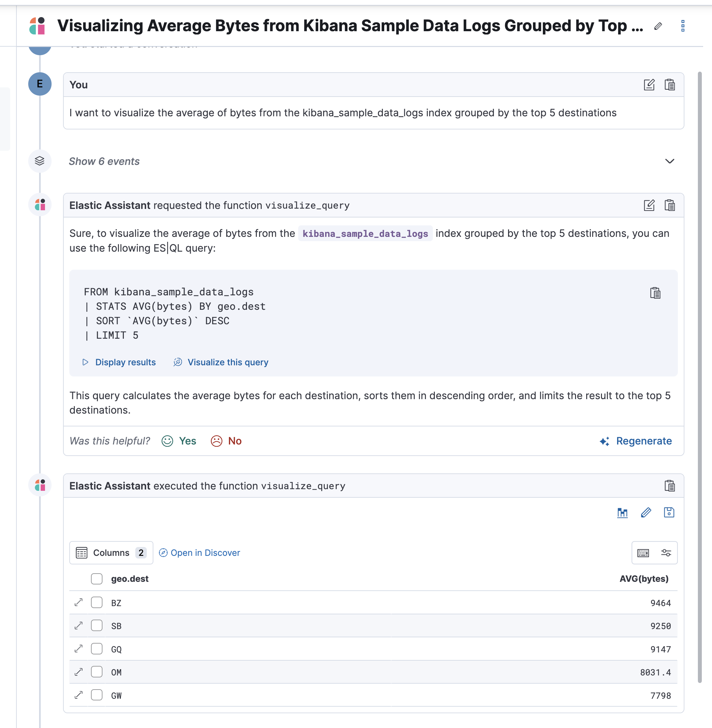Click the kibana_sample_data_logs inline code
The height and width of the screenshot is (728, 712).
click(x=365, y=234)
